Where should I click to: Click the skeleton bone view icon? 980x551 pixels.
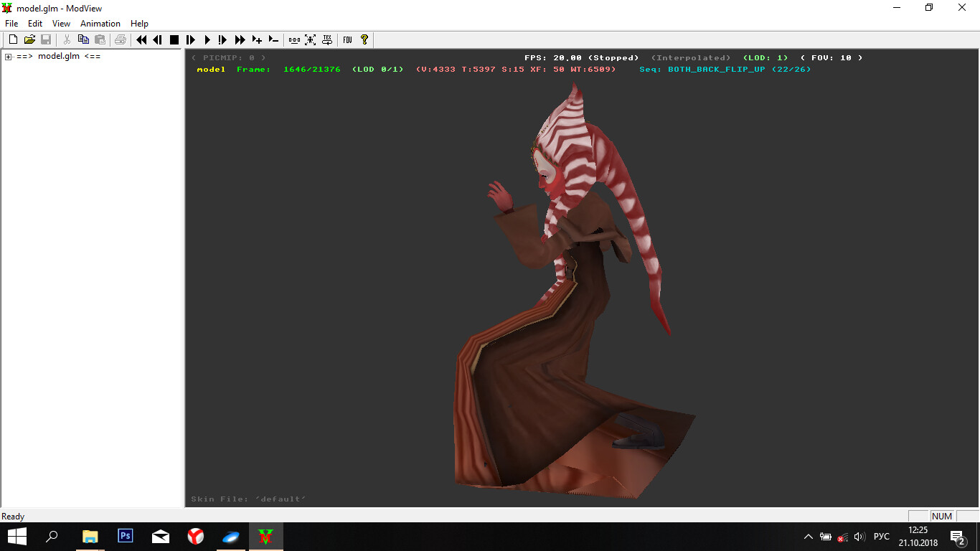311,39
